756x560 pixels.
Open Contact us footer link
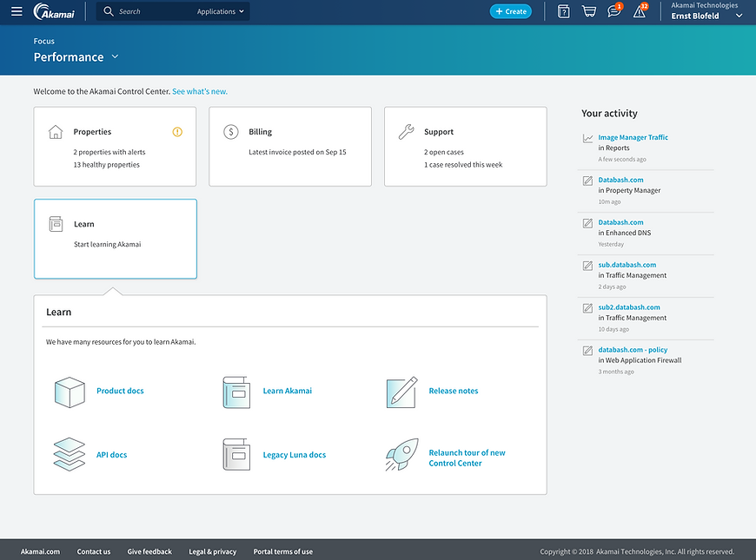coord(94,552)
